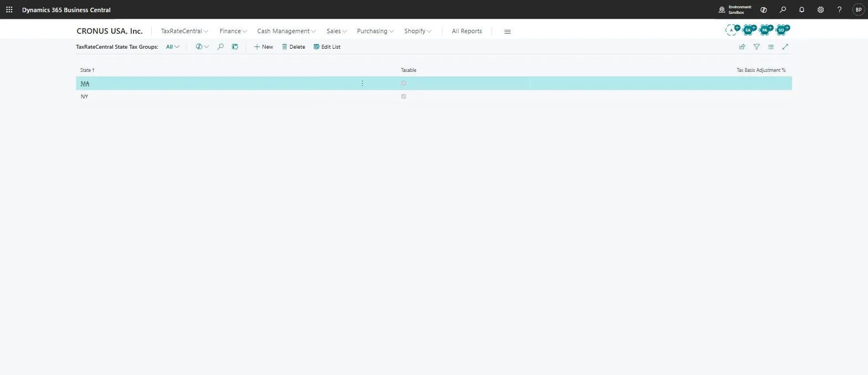
Task: Open the Copilot dropdown in list toolbar
Action: 202,47
